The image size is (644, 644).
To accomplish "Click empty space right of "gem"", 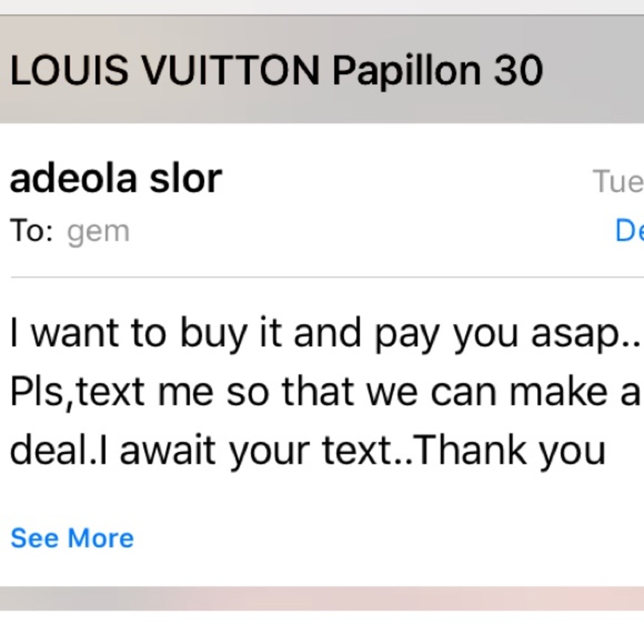I will click(x=354, y=231).
